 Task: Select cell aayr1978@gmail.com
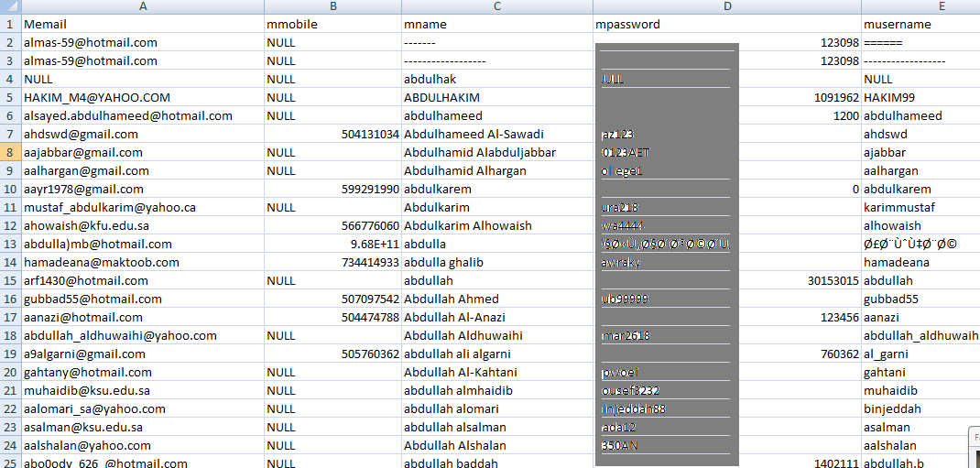click(143, 190)
